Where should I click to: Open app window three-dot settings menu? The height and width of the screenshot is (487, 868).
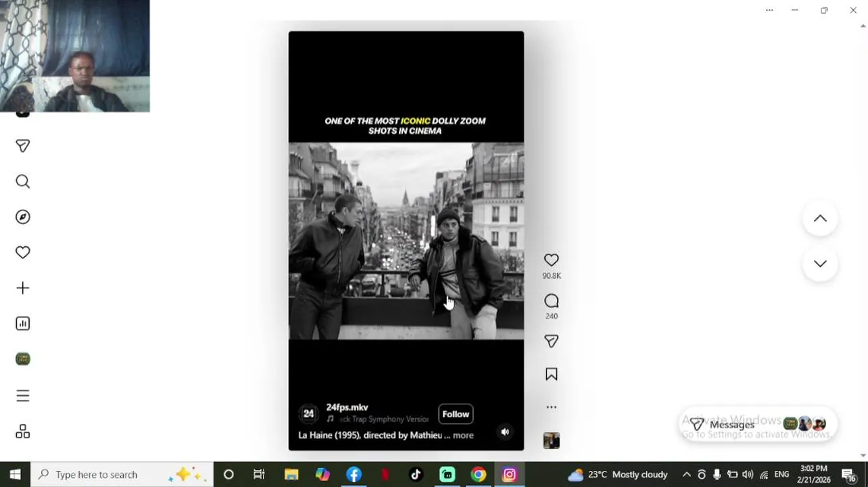coord(769,10)
